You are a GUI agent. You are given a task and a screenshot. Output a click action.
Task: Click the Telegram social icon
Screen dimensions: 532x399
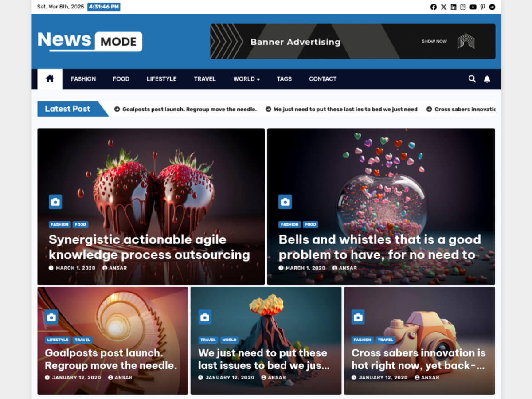(x=492, y=7)
